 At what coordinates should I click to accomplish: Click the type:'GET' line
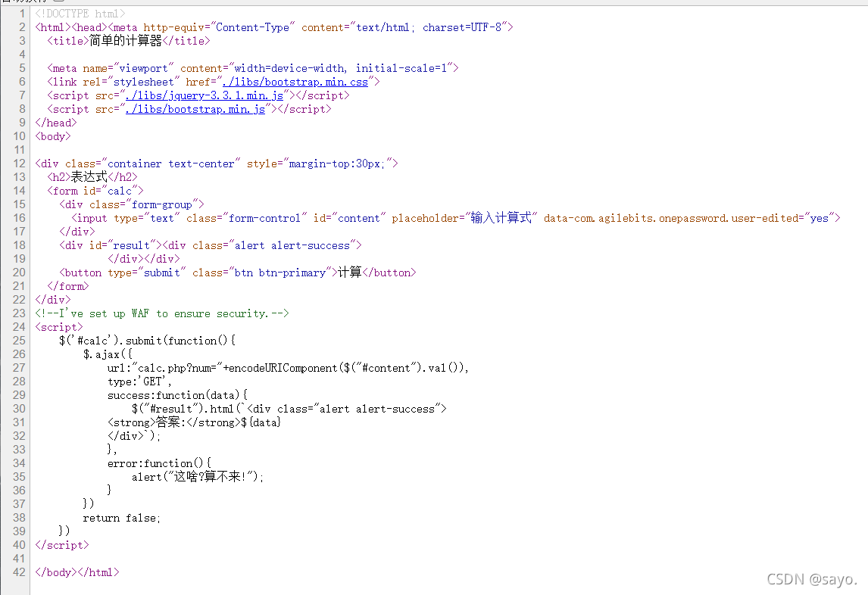(x=139, y=382)
